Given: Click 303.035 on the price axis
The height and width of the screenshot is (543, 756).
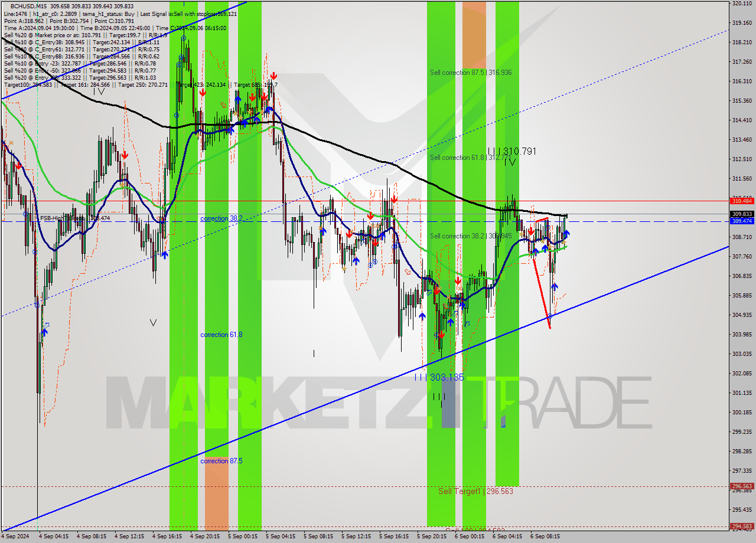Looking at the screenshot, I should (742, 354).
